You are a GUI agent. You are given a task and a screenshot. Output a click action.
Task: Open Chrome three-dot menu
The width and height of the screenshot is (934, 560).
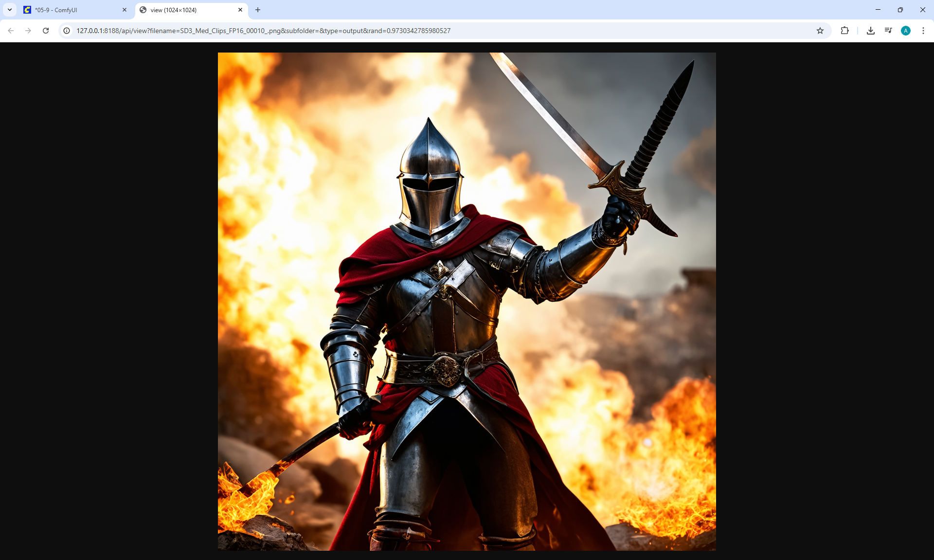coord(923,31)
